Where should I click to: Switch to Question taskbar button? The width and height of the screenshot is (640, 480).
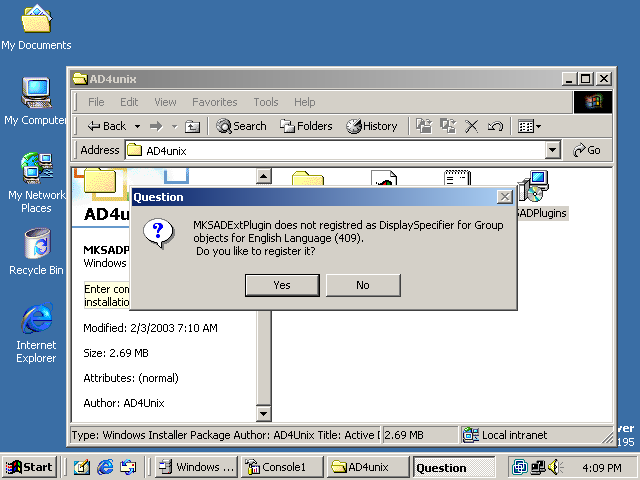pos(454,467)
